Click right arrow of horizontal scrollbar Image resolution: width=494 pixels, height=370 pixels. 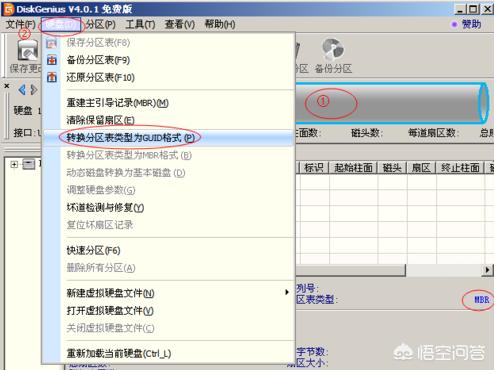coord(487,270)
